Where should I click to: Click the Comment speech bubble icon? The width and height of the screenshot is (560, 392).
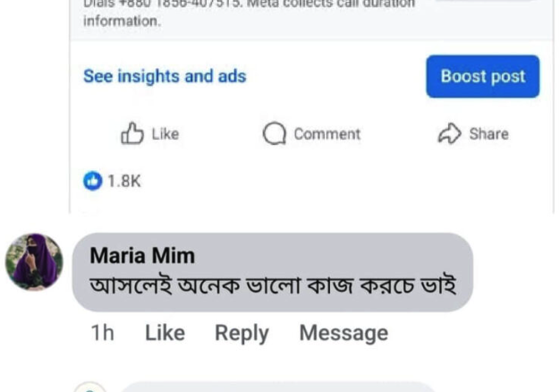pos(274,133)
